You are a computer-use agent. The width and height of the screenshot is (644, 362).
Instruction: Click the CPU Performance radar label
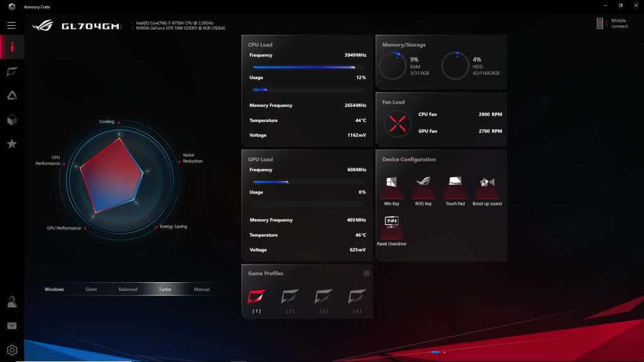tap(48, 160)
